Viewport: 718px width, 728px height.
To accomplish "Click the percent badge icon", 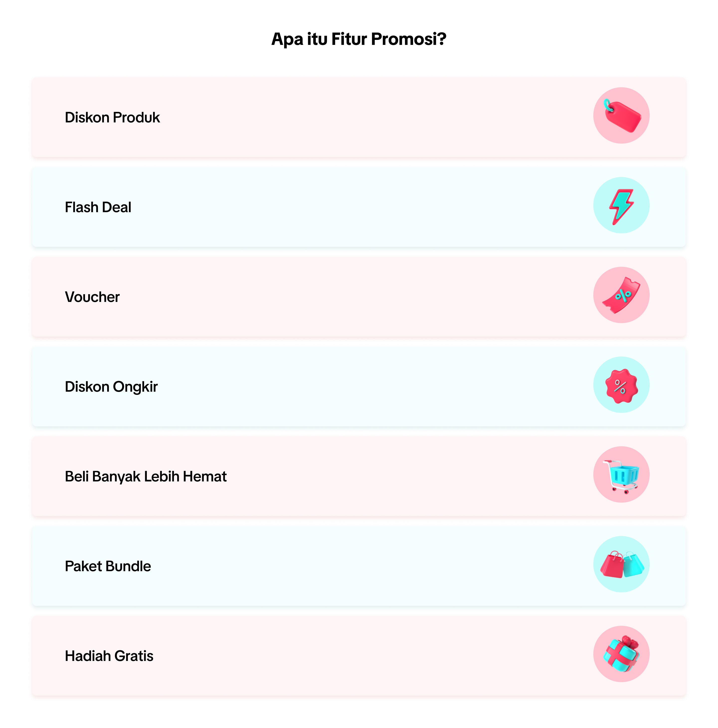I will (621, 385).
